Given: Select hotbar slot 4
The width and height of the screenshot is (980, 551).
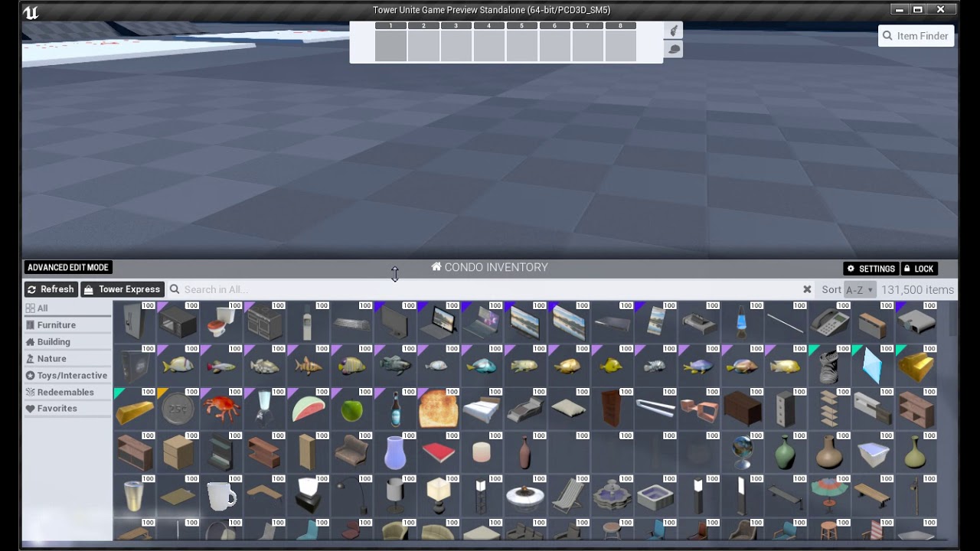Looking at the screenshot, I should 489,42.
